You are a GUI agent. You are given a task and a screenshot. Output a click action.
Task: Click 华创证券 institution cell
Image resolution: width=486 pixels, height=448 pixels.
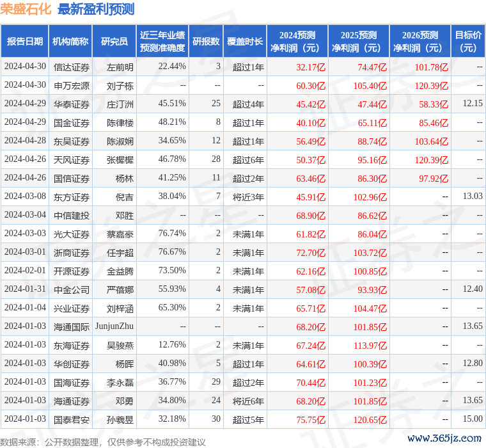[x=72, y=364]
